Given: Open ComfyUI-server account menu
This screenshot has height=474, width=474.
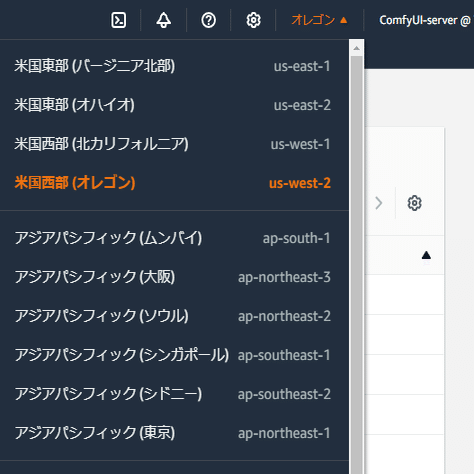Looking at the screenshot, I should (x=426, y=20).
